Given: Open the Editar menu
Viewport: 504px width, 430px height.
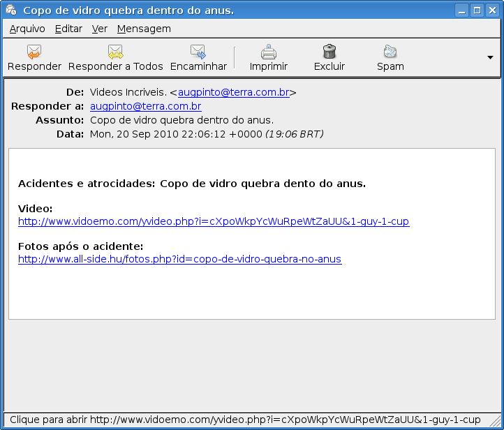Looking at the screenshot, I should pos(68,29).
